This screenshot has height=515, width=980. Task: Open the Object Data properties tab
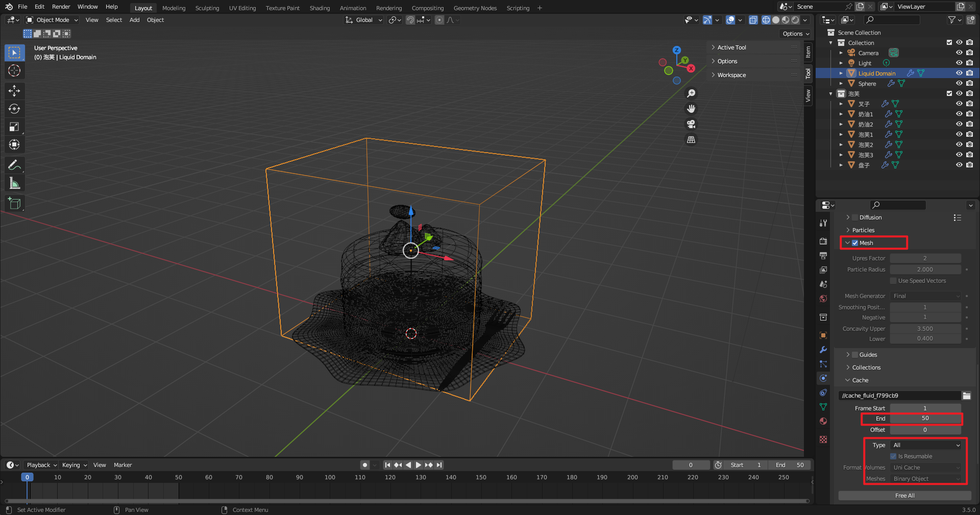pyautogui.click(x=823, y=407)
